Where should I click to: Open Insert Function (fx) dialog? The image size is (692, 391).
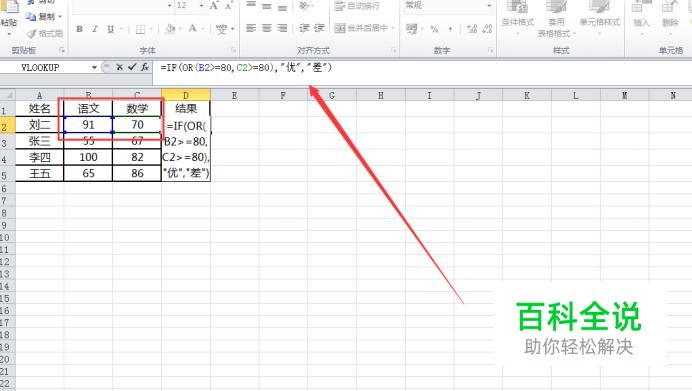[x=144, y=67]
